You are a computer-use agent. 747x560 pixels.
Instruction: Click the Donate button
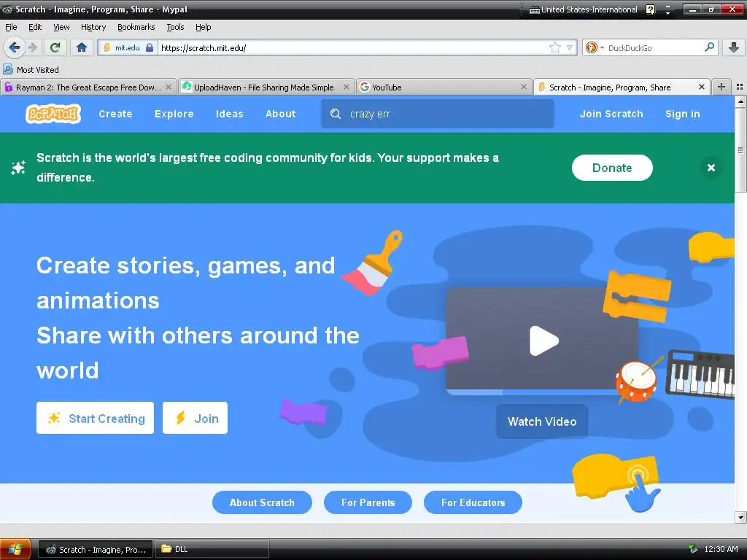[x=612, y=168]
